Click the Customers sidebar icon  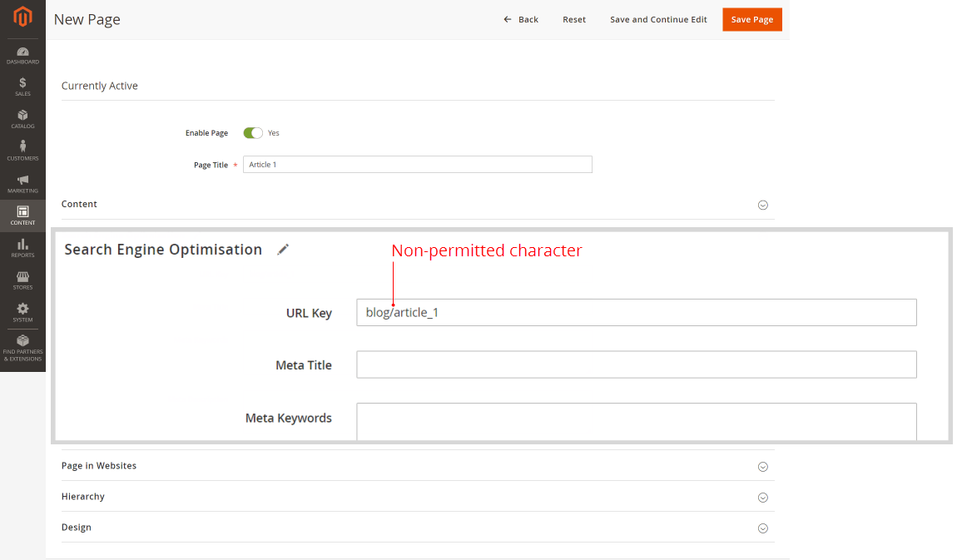click(x=22, y=150)
